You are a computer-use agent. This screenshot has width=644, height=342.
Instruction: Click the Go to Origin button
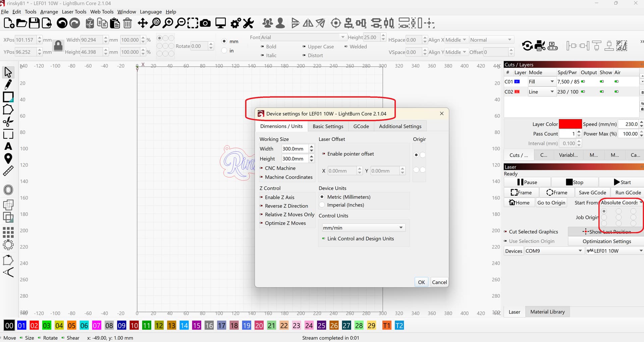click(551, 203)
